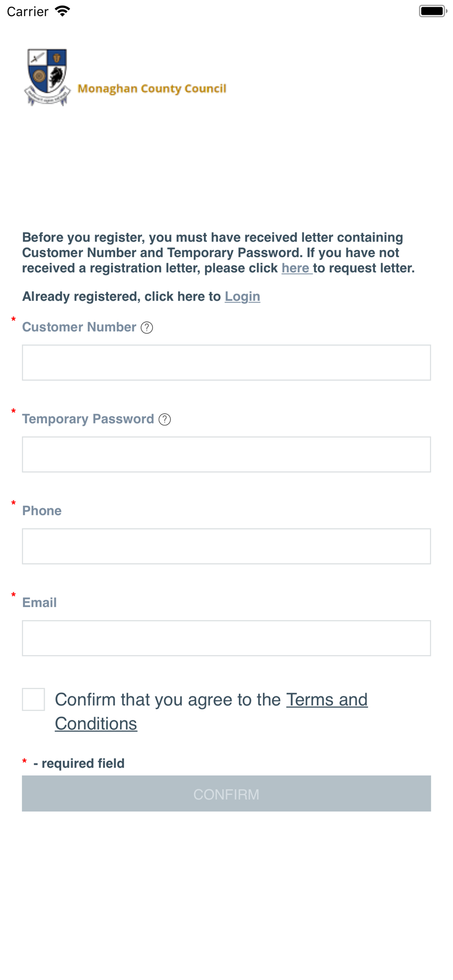The width and height of the screenshot is (453, 980).
Task: Click the Customer Number help icon
Action: [147, 327]
